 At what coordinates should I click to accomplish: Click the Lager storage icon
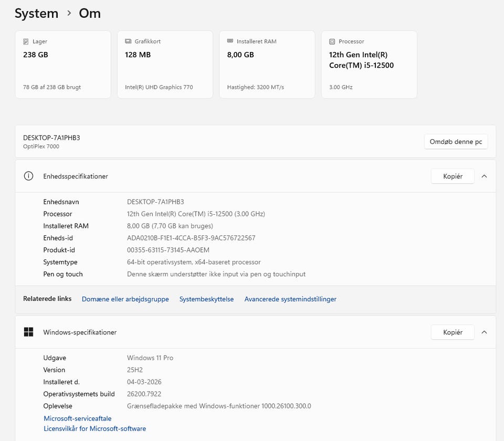(x=26, y=41)
